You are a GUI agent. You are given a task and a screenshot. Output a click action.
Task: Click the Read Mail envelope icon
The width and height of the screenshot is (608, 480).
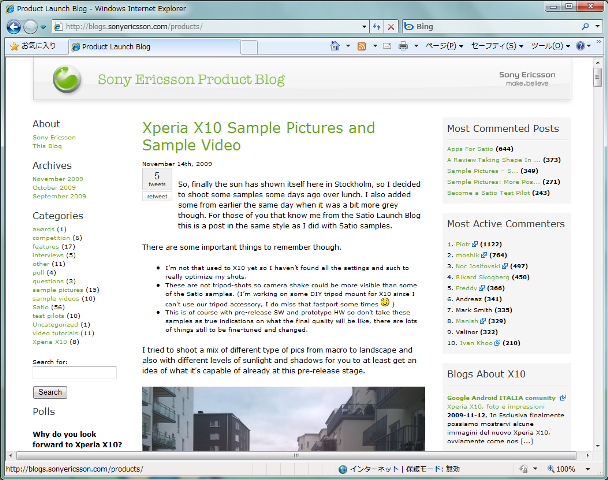click(x=387, y=47)
